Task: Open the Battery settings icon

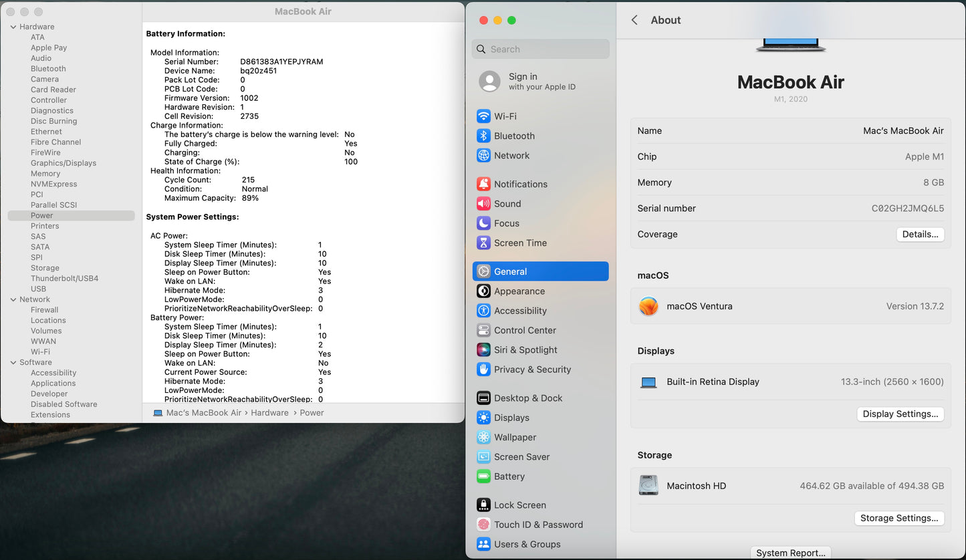Action: pos(483,477)
